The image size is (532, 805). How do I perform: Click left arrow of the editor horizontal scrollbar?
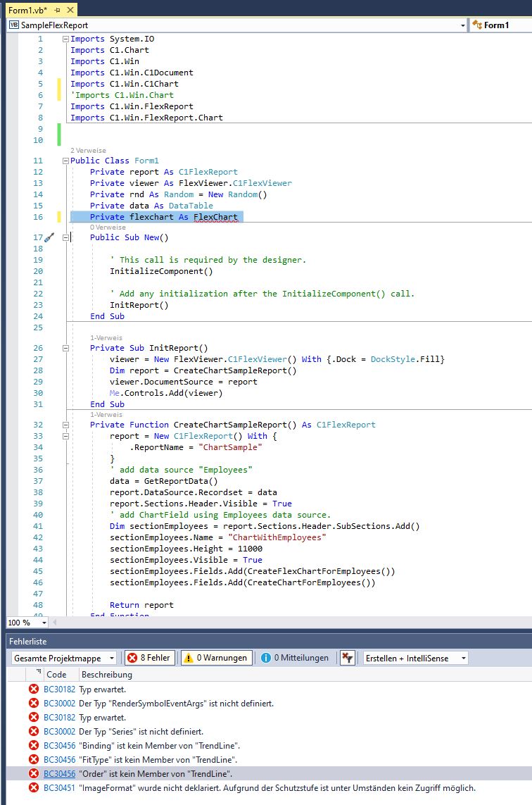point(54,623)
